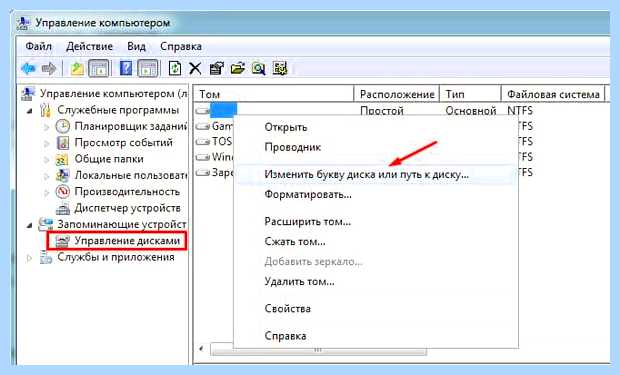Open help via blue question mark icon
Screen dimensions: 620x375
pyautogui.click(x=126, y=68)
